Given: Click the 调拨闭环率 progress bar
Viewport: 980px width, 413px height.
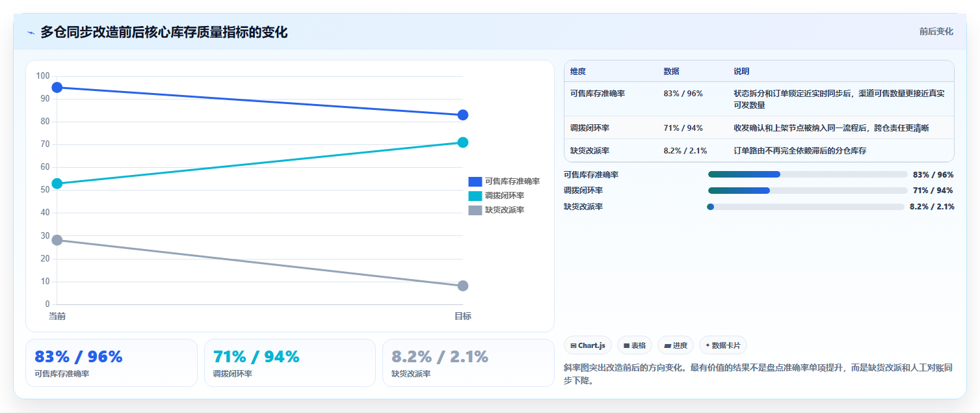Looking at the screenshot, I should pos(808,191).
